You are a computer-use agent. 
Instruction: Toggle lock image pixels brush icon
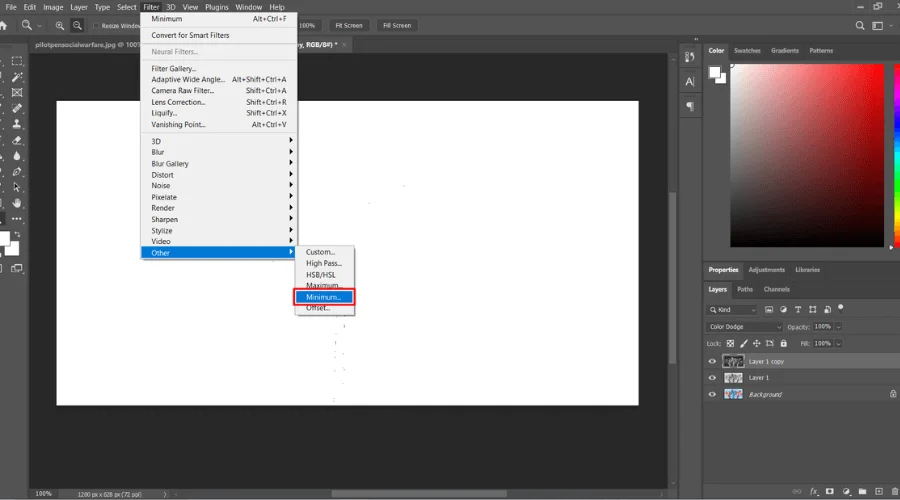(x=744, y=343)
